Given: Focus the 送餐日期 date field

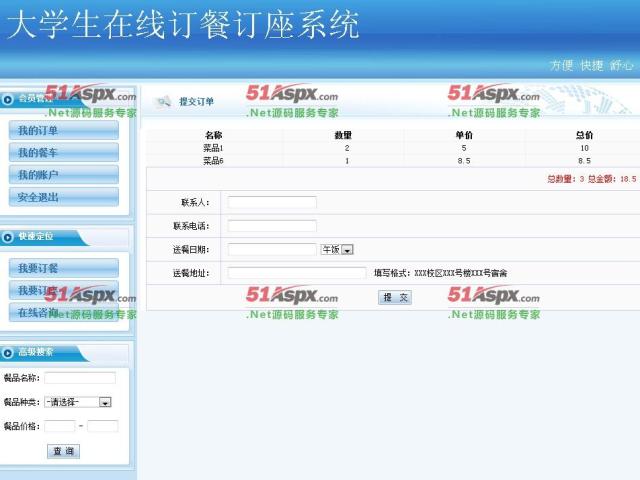Looking at the screenshot, I should (272, 249).
